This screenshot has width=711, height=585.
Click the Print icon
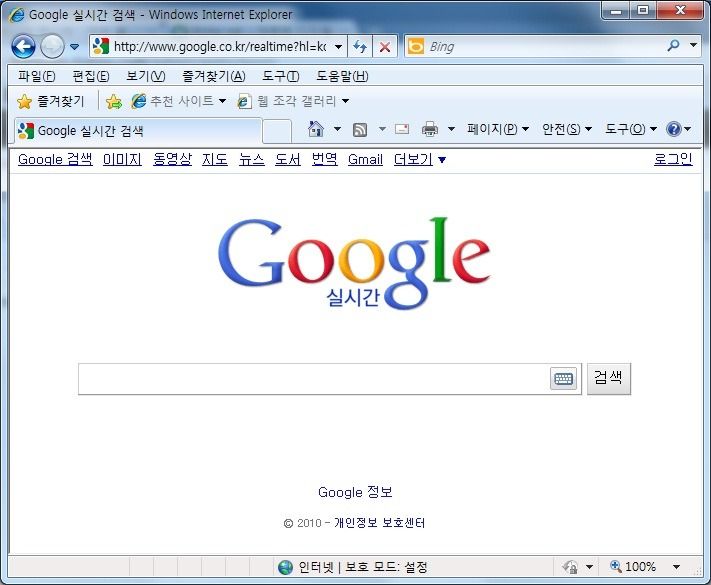point(430,130)
